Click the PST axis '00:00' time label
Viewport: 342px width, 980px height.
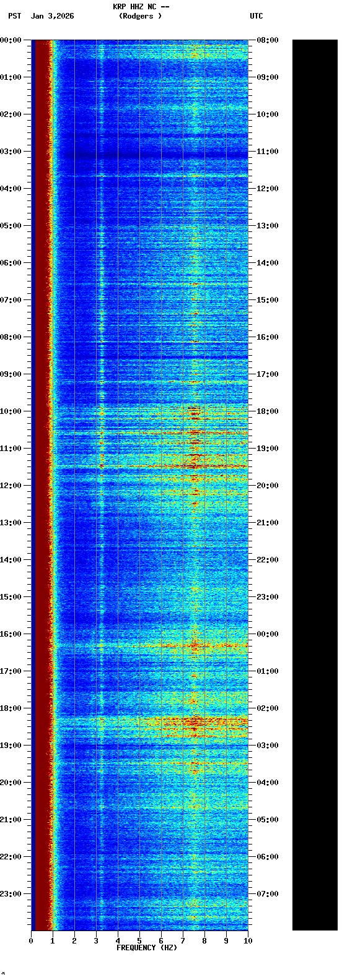coord(11,40)
